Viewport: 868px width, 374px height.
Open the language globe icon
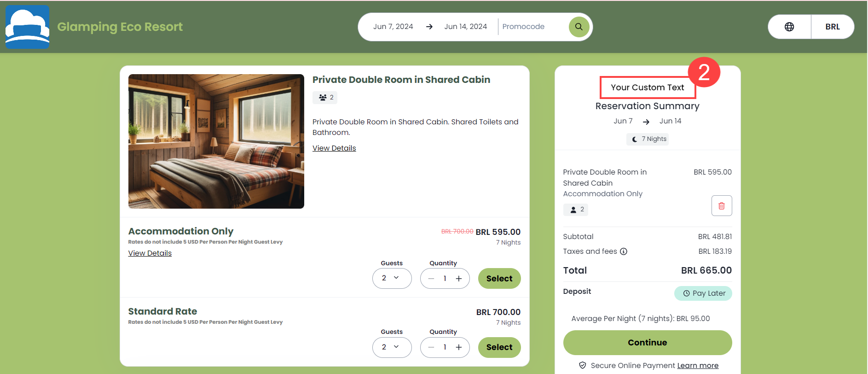(789, 27)
